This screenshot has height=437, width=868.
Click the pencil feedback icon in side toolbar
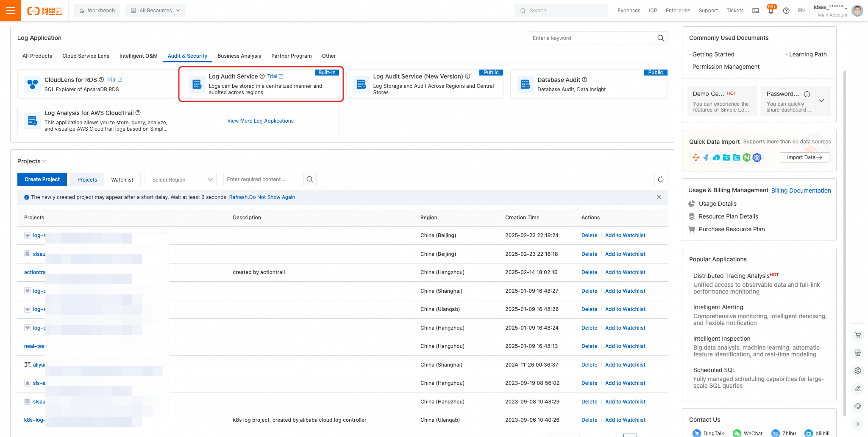858,388
